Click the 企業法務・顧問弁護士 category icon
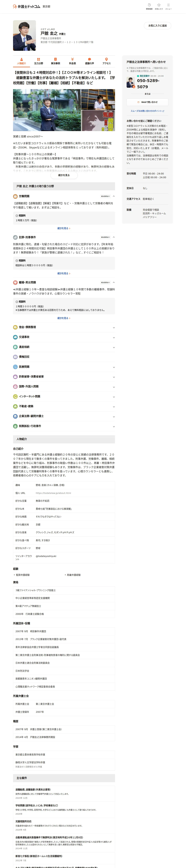Screen dimensions: 186x868 coord(15,416)
